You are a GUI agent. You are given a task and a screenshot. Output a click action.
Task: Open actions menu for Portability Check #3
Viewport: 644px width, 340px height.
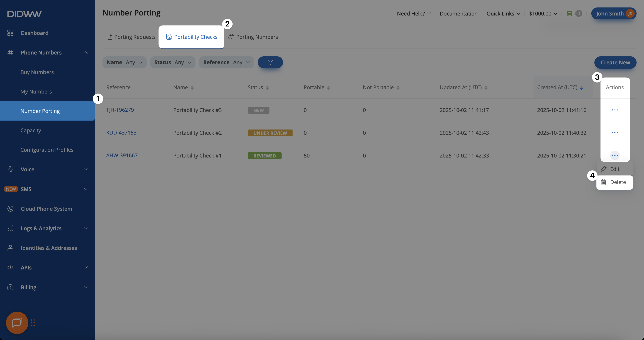pos(615,110)
